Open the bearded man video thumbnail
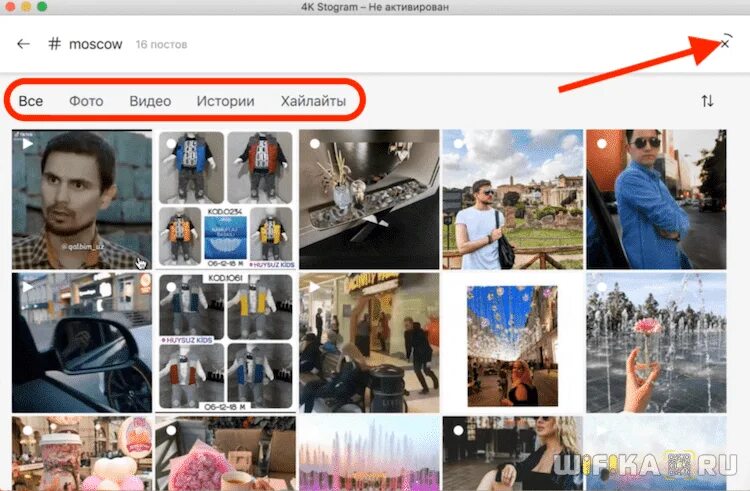 pos(82,199)
